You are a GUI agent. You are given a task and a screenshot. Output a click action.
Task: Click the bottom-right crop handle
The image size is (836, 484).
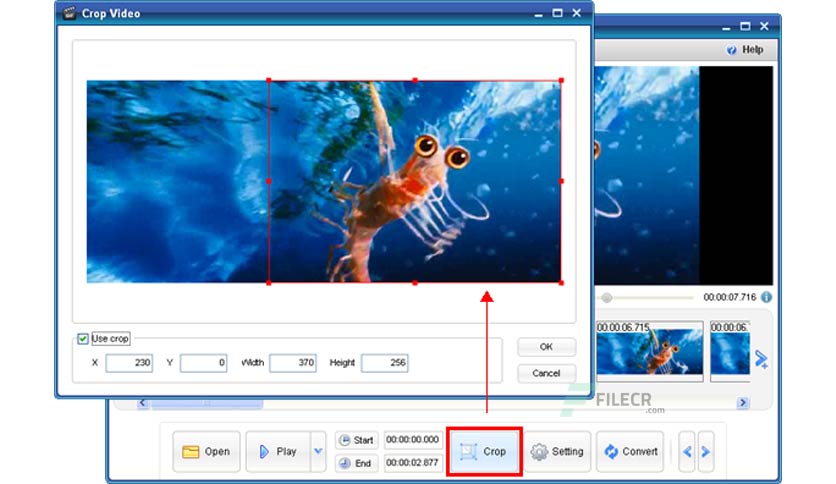pyautogui.click(x=561, y=283)
